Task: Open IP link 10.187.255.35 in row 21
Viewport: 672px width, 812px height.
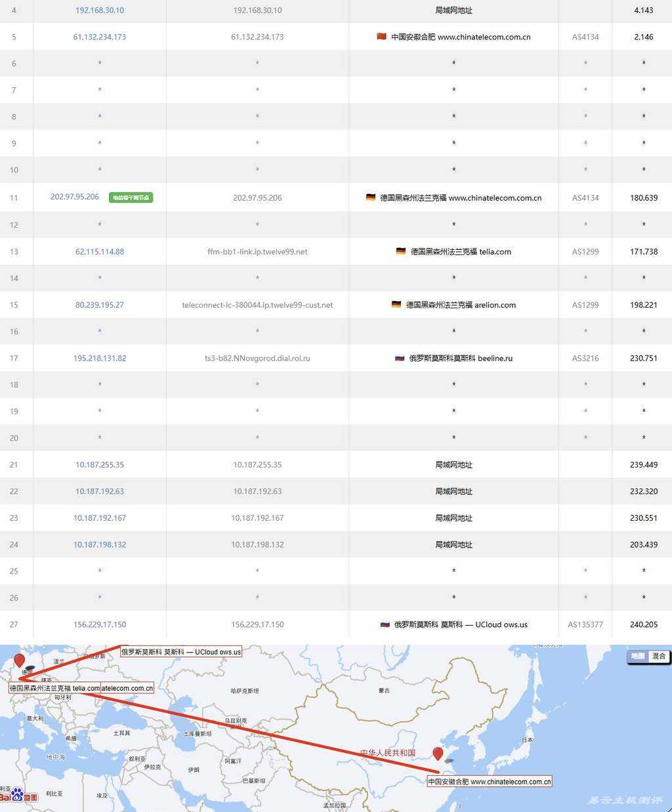Action: pyautogui.click(x=100, y=465)
